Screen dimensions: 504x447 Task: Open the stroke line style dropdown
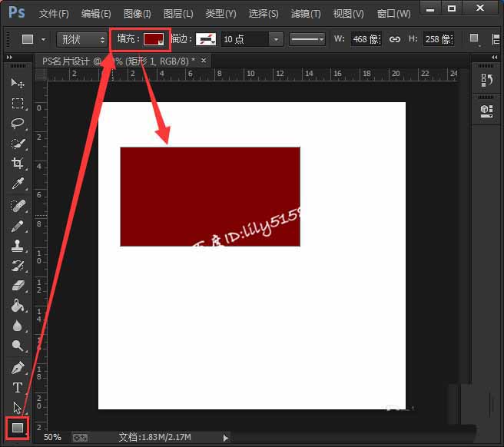tap(316, 39)
